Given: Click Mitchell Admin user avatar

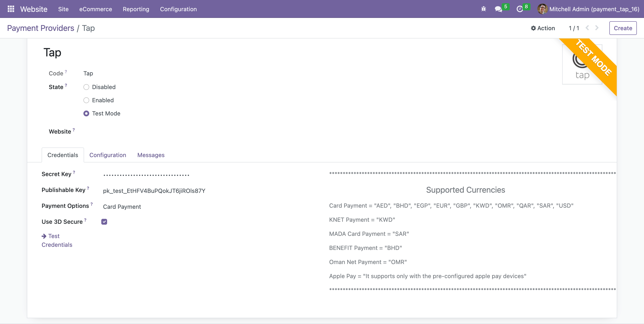Looking at the screenshot, I should pos(542,9).
